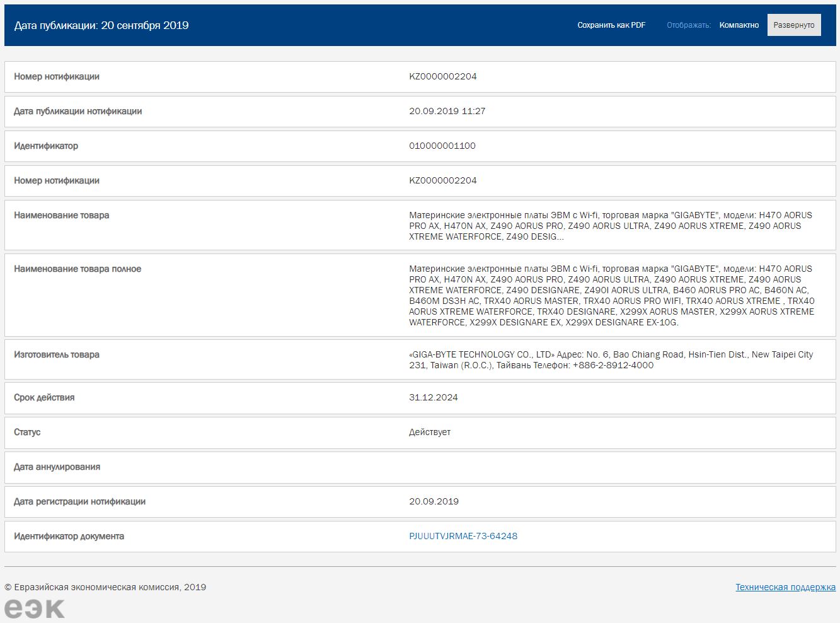Click the Дата публикации header title
Viewport: 840px width, 623px height.
pos(101,25)
